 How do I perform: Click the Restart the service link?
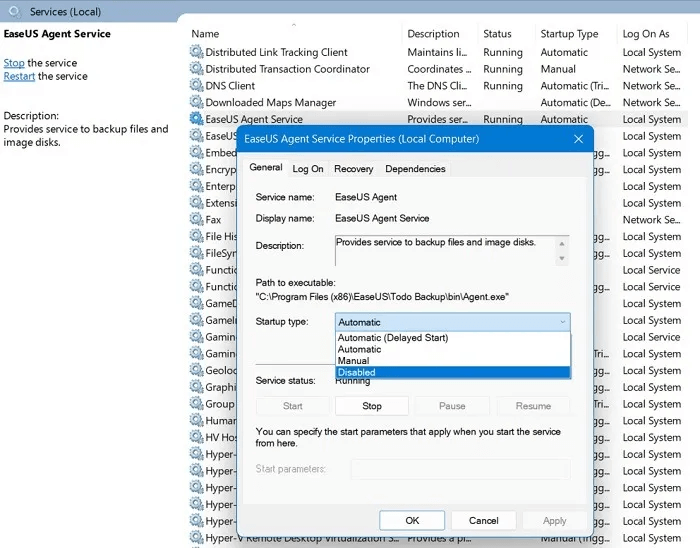coord(19,76)
